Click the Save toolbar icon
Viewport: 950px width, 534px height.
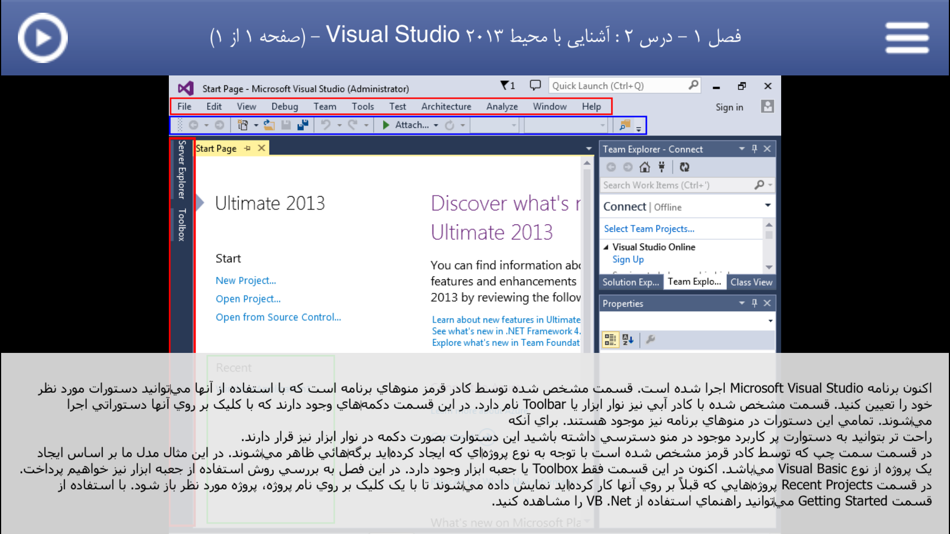(x=286, y=125)
